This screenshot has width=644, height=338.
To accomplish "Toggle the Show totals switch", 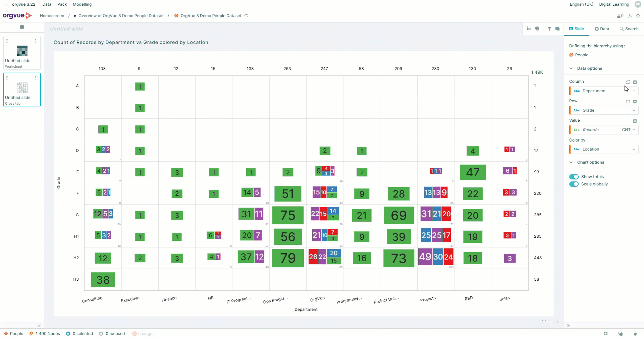I will pyautogui.click(x=574, y=177).
